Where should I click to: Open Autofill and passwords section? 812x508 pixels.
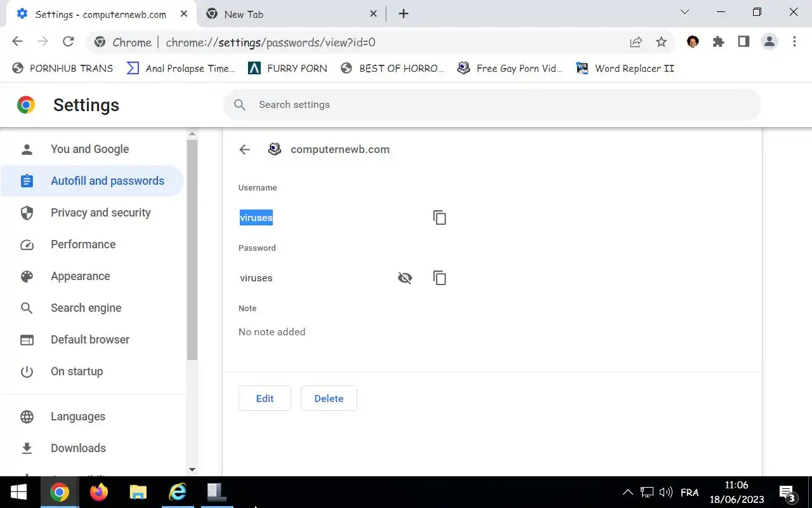tap(92, 181)
